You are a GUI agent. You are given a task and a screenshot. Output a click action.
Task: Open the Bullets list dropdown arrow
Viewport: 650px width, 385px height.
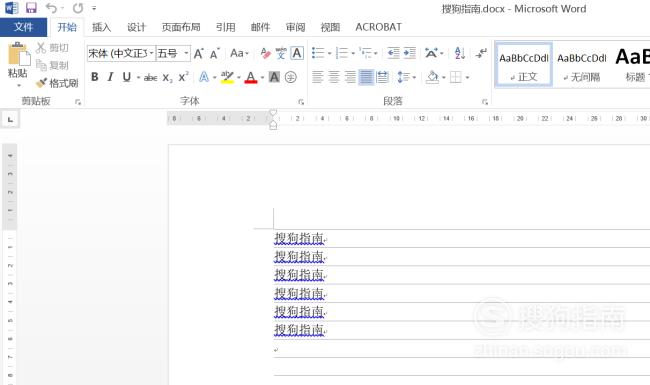click(330, 53)
